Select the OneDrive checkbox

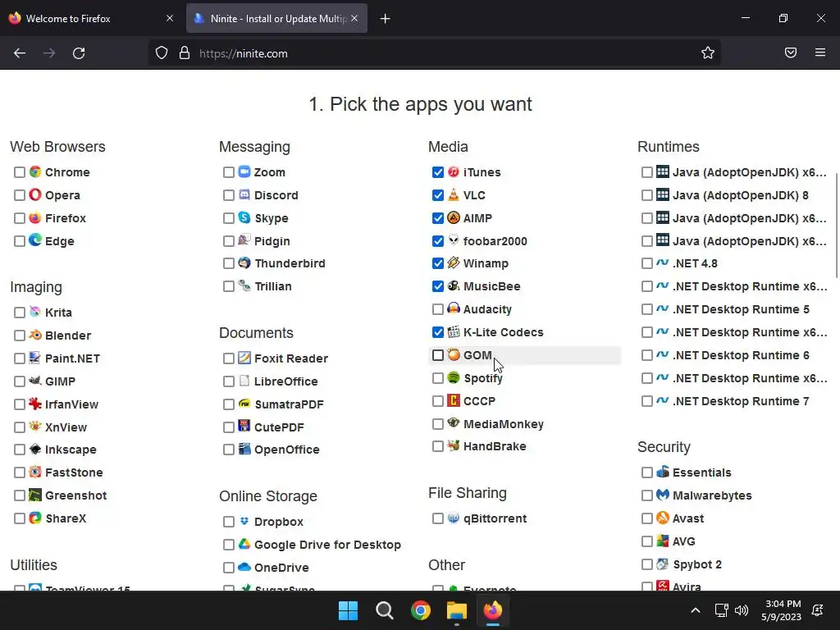point(229,568)
